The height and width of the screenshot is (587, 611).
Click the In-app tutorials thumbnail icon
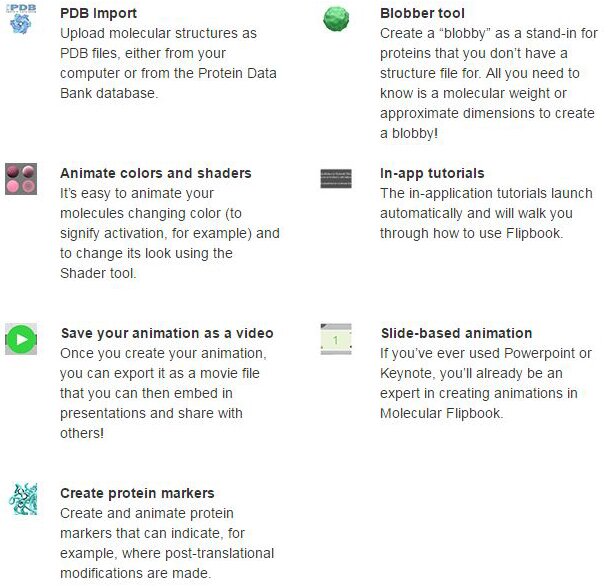tap(336, 178)
